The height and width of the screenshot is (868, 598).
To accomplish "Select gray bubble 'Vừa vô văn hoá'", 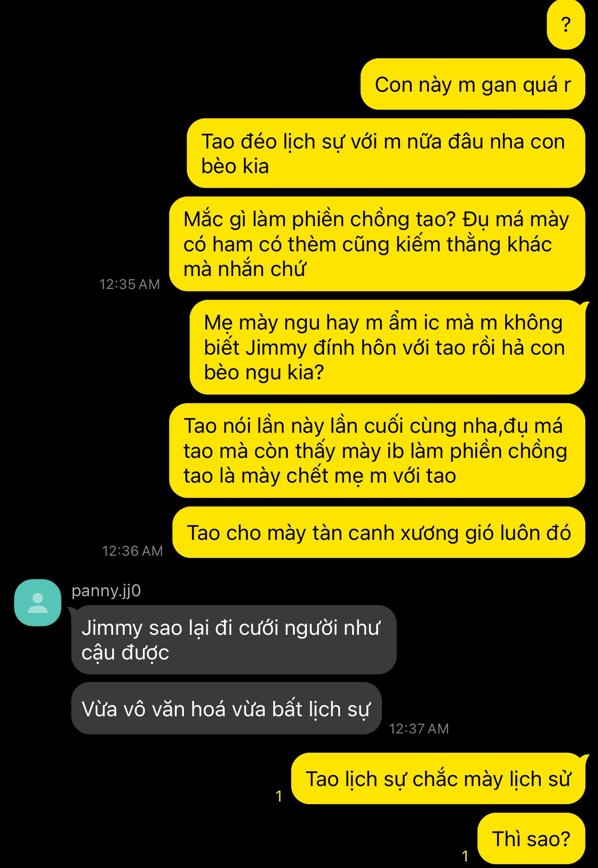I will [x=226, y=708].
